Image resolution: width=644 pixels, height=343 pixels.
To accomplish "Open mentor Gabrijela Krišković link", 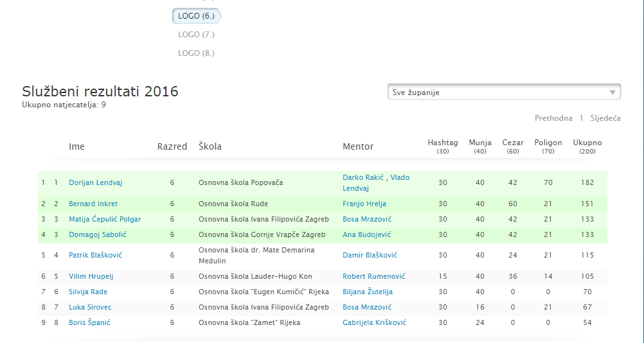I will point(374,322).
